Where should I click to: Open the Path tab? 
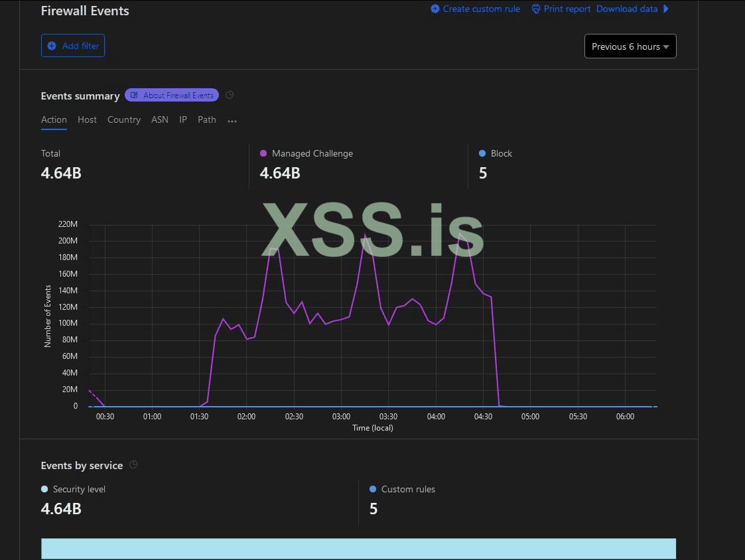[207, 120]
